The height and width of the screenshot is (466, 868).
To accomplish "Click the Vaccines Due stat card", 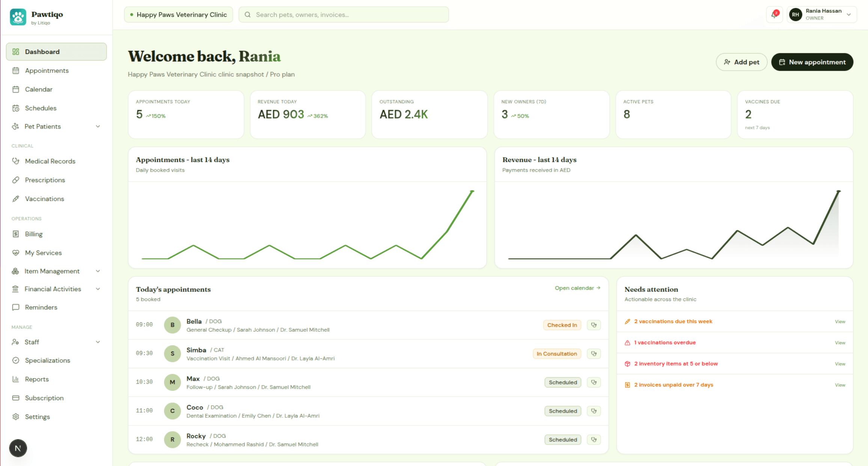I will click(795, 115).
